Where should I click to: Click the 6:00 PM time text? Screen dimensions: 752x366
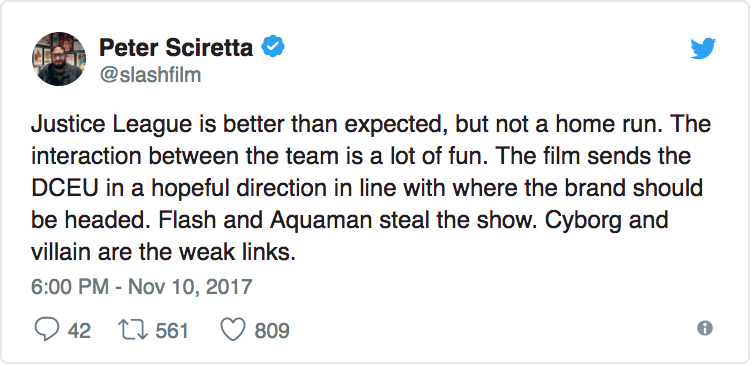coord(69,287)
